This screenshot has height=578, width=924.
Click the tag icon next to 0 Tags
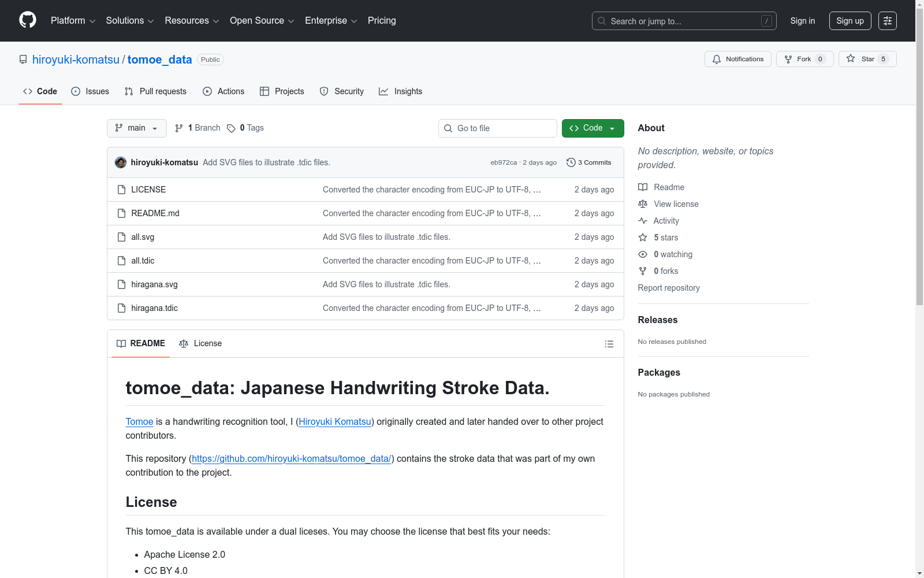(x=231, y=128)
